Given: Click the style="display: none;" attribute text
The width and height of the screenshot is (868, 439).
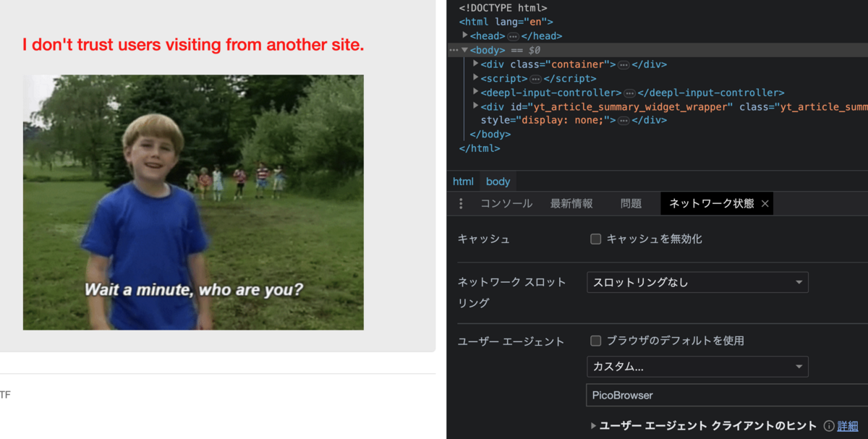Looking at the screenshot, I should pos(547,120).
